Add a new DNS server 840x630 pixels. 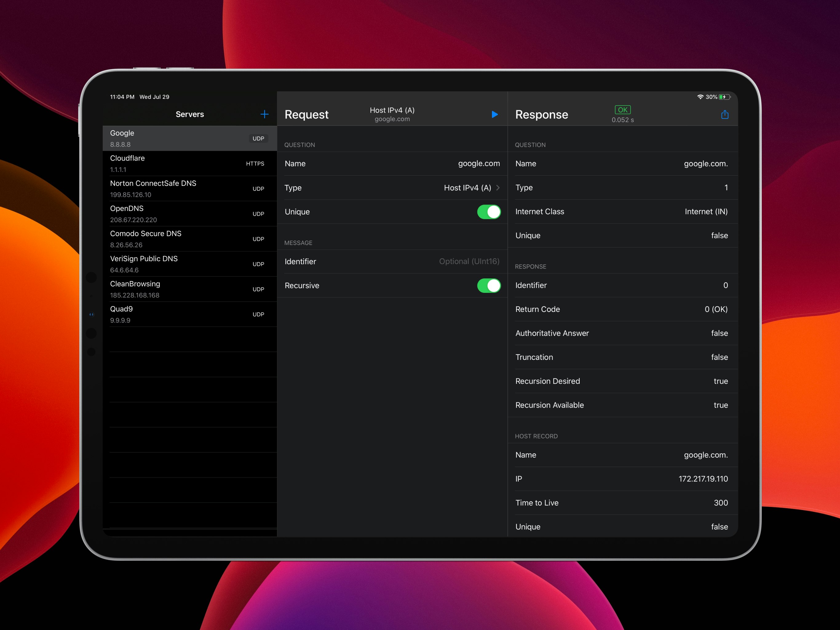(264, 114)
